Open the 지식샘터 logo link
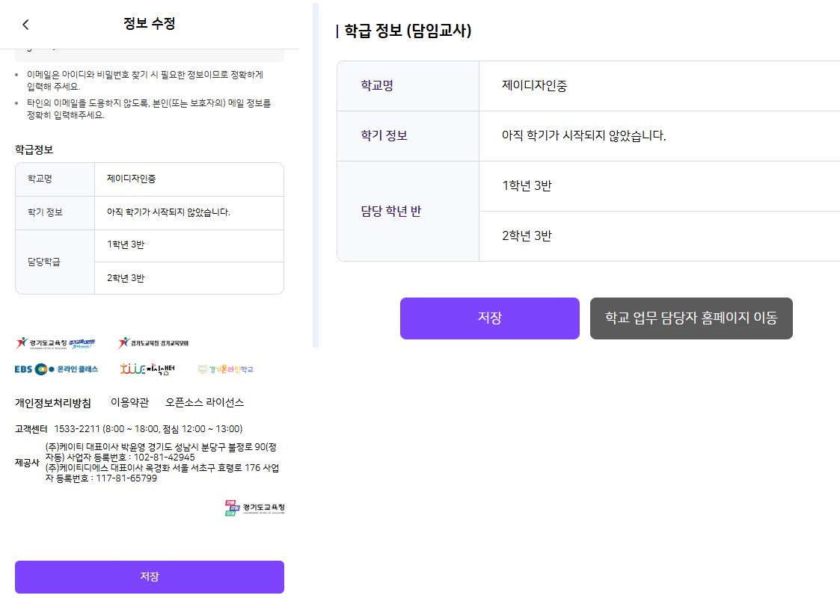The image size is (840, 616). [x=147, y=369]
